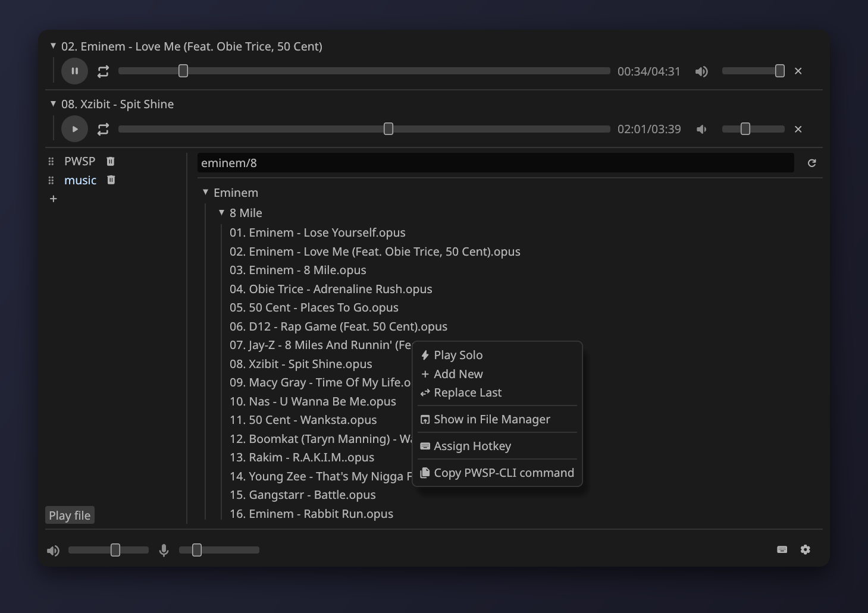The height and width of the screenshot is (613, 868).
Task: Select 12. Boomkat (Taryn Manning) file
Action: click(x=321, y=439)
